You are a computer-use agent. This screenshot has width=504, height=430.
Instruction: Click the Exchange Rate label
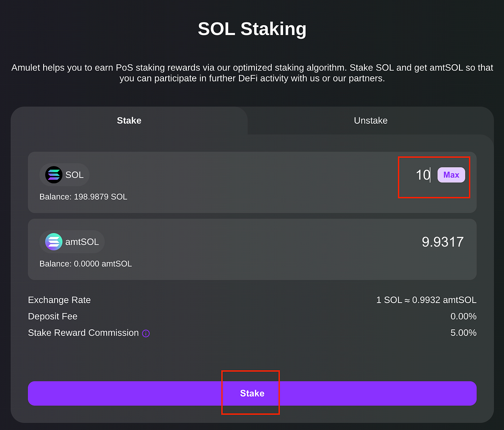(59, 300)
